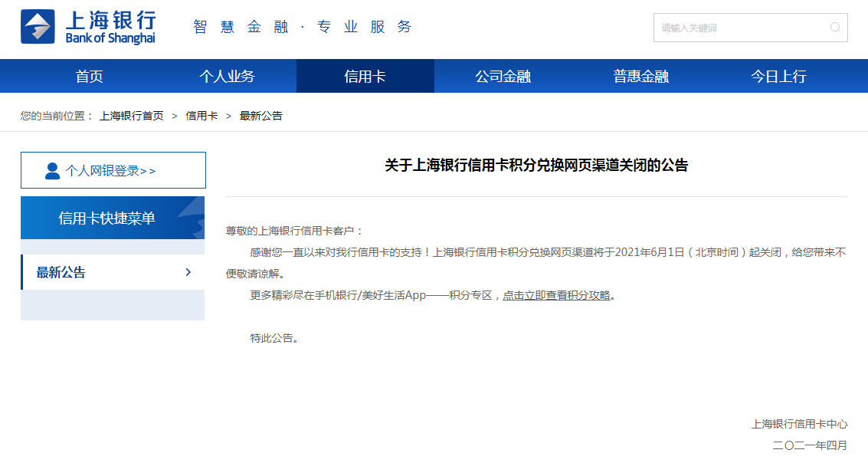Screen dimensions: 868x463
Task: Open the 今日上行 navigation tab
Action: (778, 76)
